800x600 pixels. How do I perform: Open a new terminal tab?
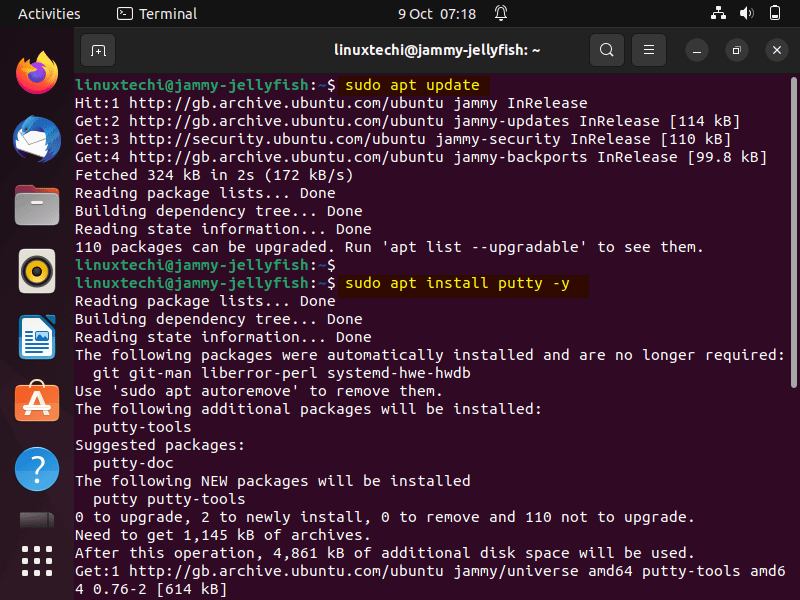tap(96, 49)
